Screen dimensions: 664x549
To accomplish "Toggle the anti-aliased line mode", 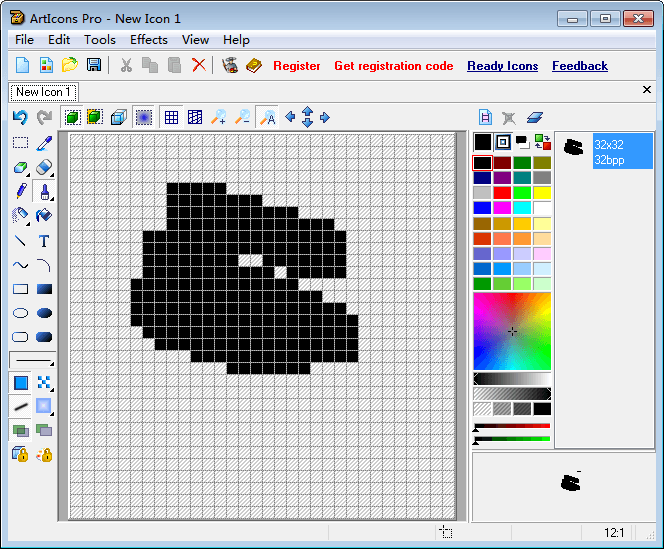I will point(20,406).
